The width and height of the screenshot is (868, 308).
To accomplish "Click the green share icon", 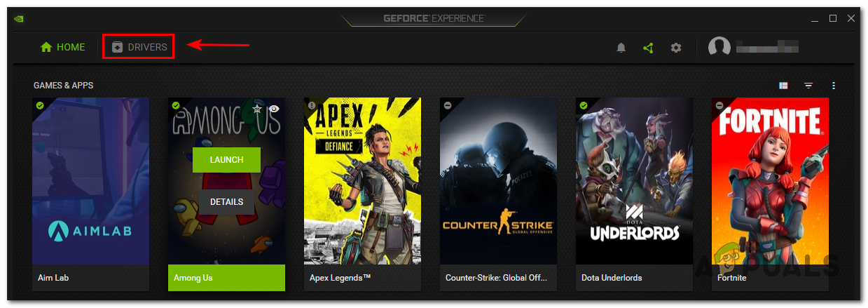I will [x=648, y=48].
